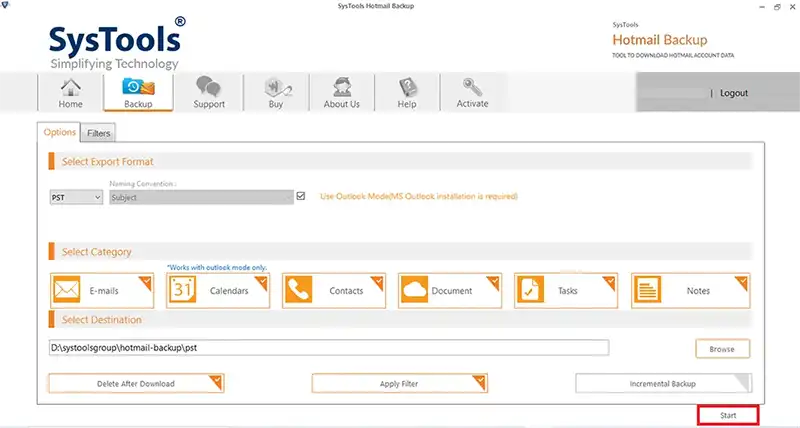The image size is (800, 428).
Task: Click the Delete After Download label
Action: (136, 384)
